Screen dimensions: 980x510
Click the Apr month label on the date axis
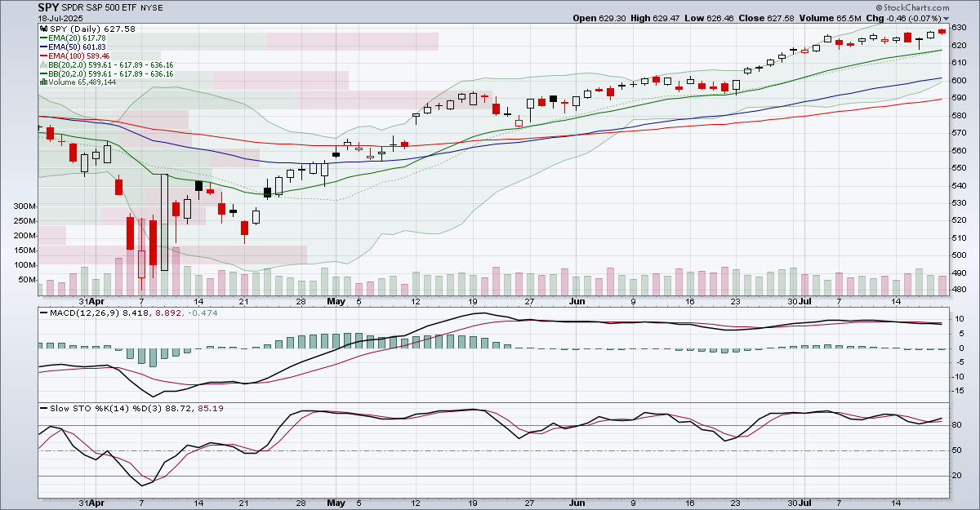(97, 301)
